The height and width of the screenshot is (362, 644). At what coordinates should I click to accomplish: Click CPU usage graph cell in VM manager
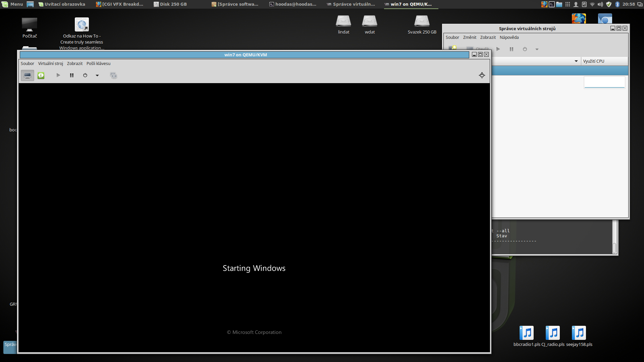pyautogui.click(x=604, y=82)
